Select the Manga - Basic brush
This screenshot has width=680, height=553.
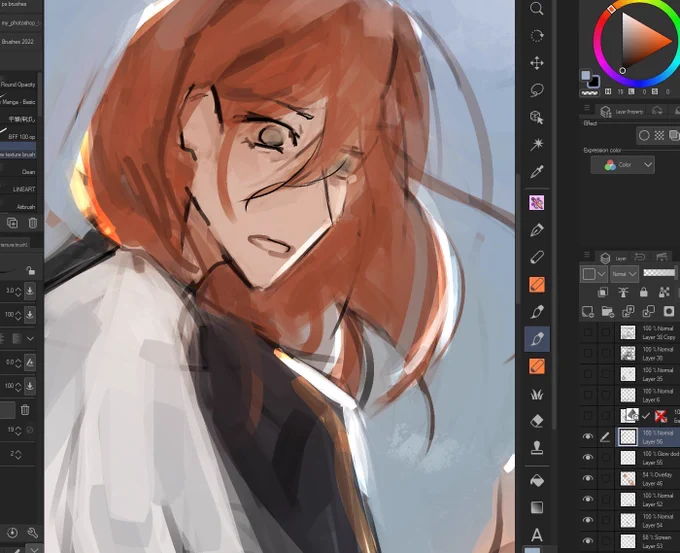tap(18, 102)
